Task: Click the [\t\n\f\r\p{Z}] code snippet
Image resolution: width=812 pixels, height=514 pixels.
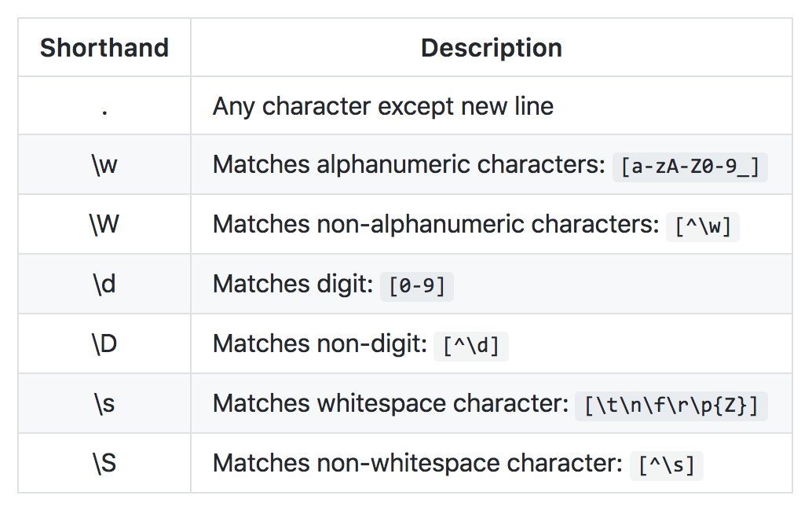Action: (x=671, y=406)
